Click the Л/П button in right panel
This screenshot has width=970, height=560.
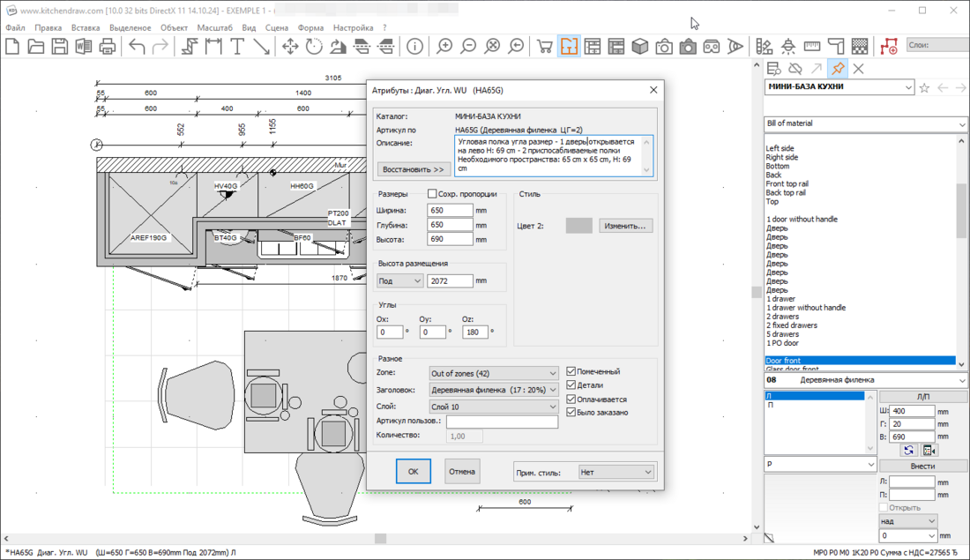click(923, 397)
